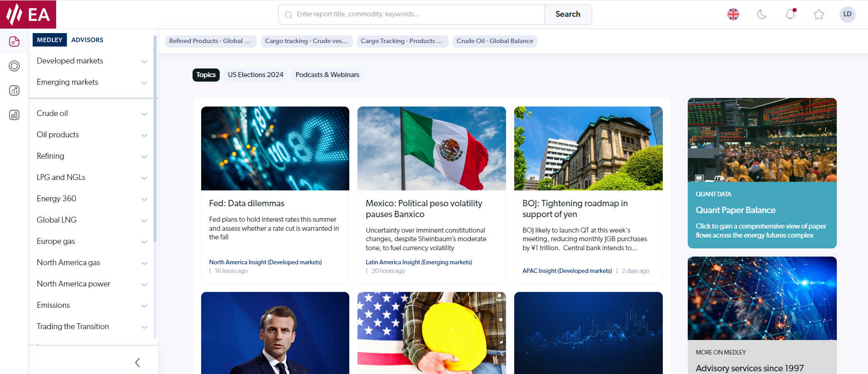Click '16 hours ago' timestamp
This screenshot has height=374, width=868.
point(231,271)
